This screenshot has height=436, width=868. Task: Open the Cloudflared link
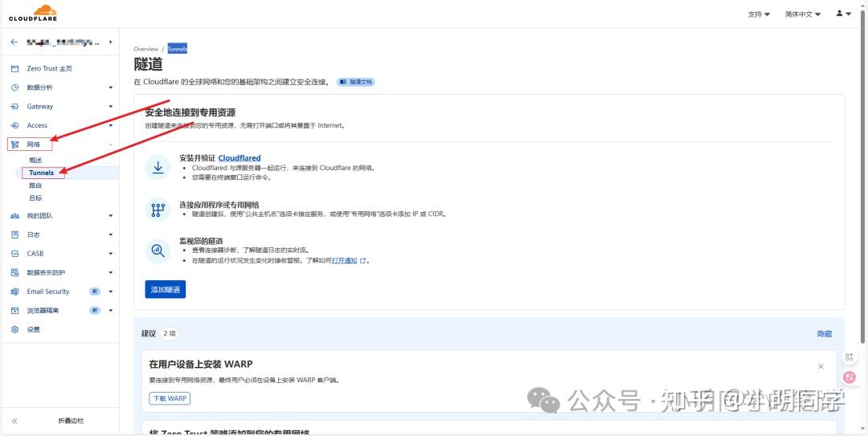pos(240,157)
